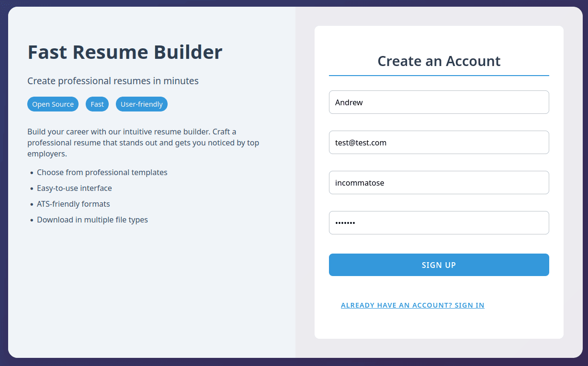Click the User-friendly tag badge

[142, 104]
